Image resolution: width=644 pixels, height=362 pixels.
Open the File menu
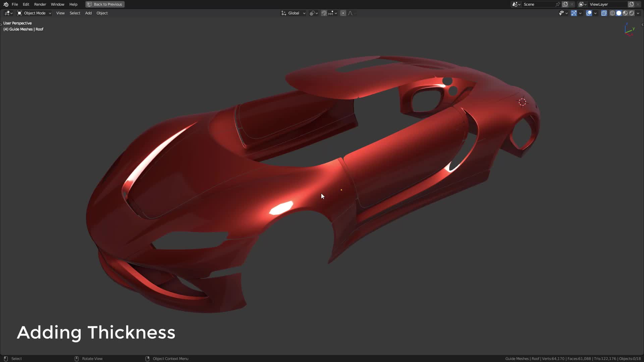(x=15, y=4)
